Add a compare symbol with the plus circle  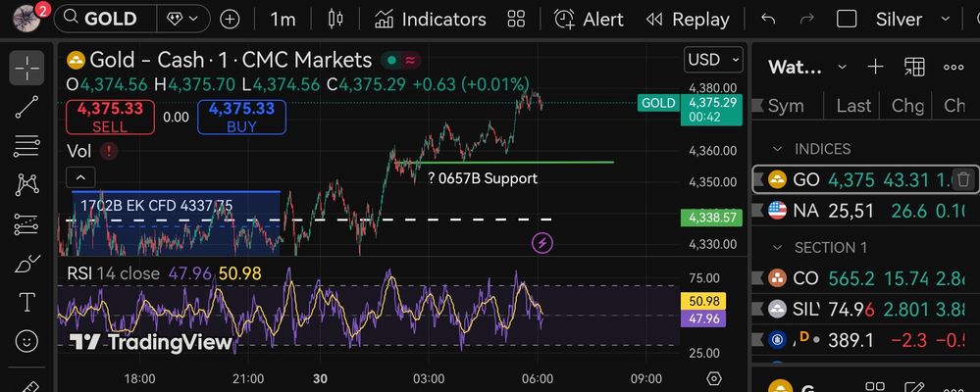[230, 20]
